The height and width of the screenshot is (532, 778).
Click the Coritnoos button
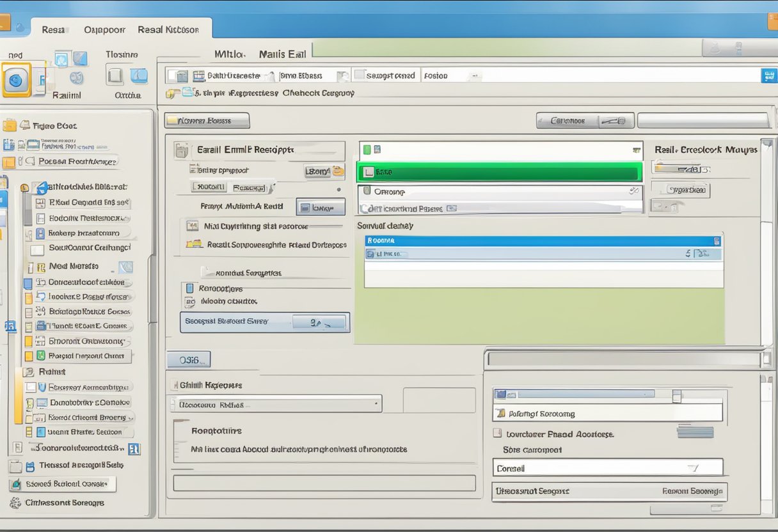pos(568,120)
